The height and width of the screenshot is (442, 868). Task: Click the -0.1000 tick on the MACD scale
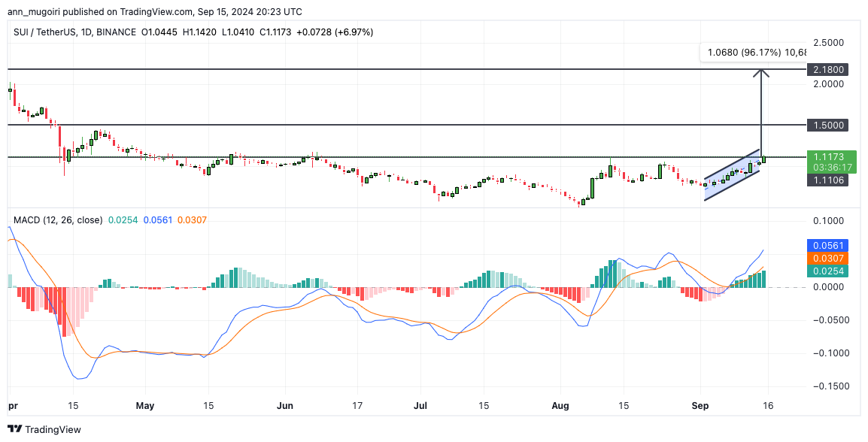(x=827, y=353)
